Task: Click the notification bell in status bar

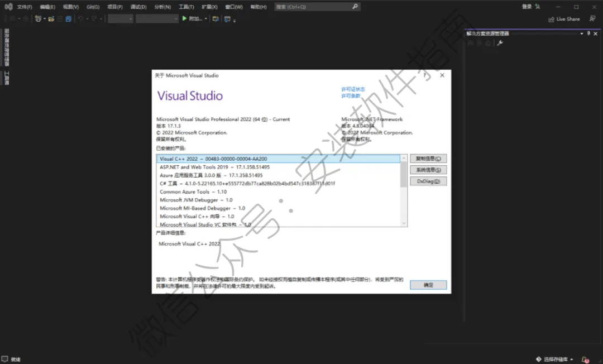Action: coord(585,360)
